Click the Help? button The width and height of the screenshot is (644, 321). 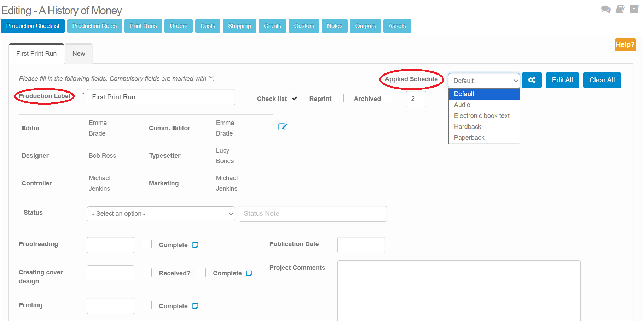625,45
